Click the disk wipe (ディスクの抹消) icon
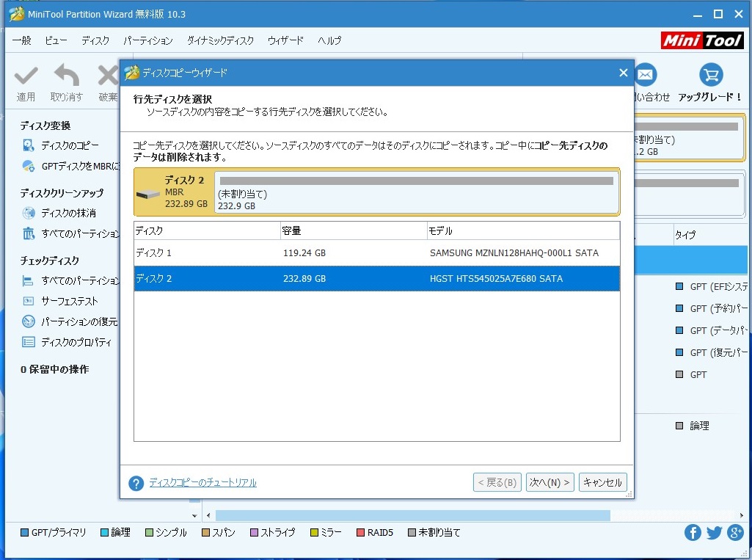Screen dimensions: 752x560 coord(29,213)
